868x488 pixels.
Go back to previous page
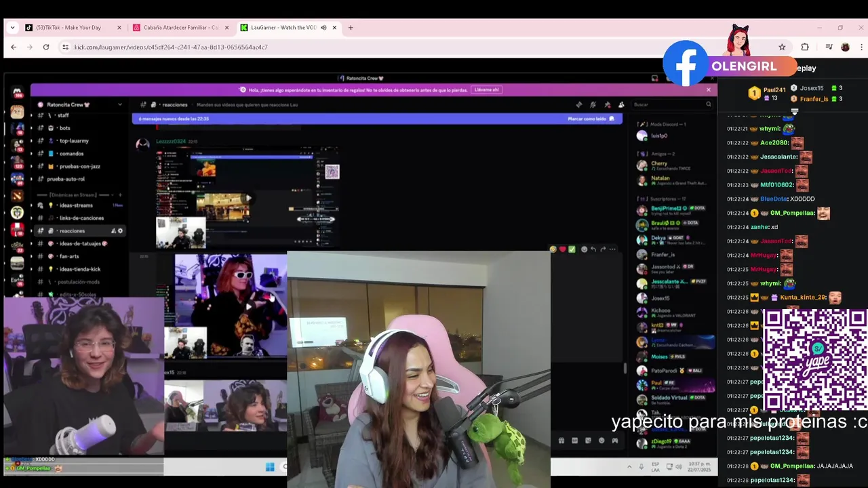click(x=14, y=47)
